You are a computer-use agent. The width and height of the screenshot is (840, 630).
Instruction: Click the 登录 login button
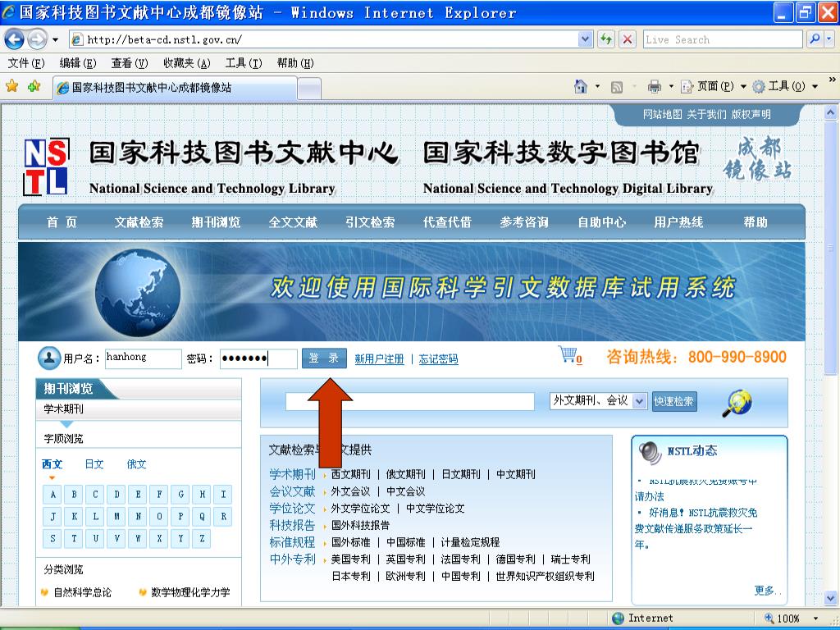click(x=324, y=358)
